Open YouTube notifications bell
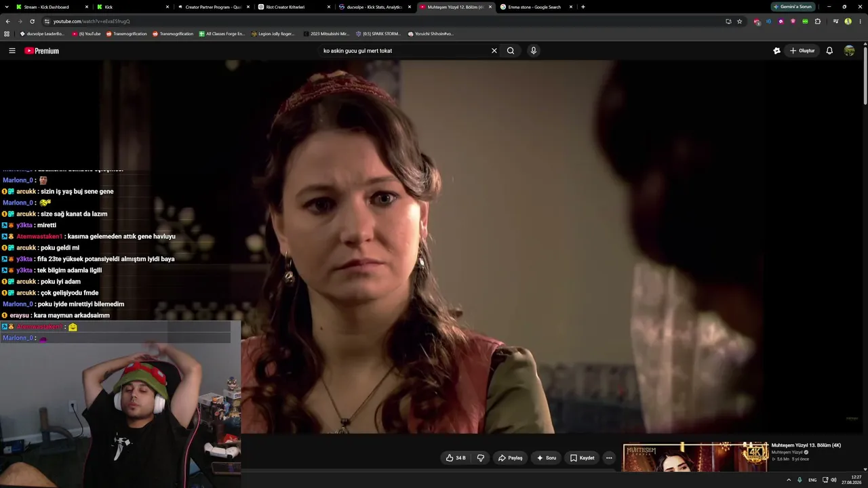 [x=829, y=51]
